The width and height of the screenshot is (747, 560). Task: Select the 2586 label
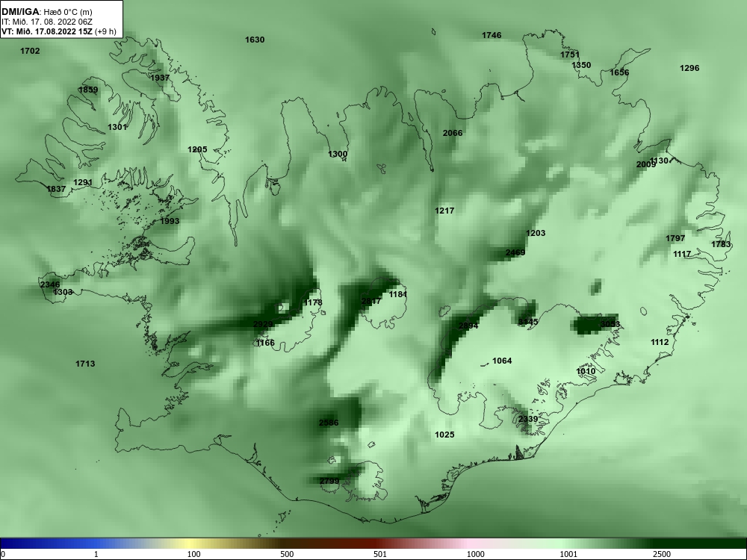329,423
